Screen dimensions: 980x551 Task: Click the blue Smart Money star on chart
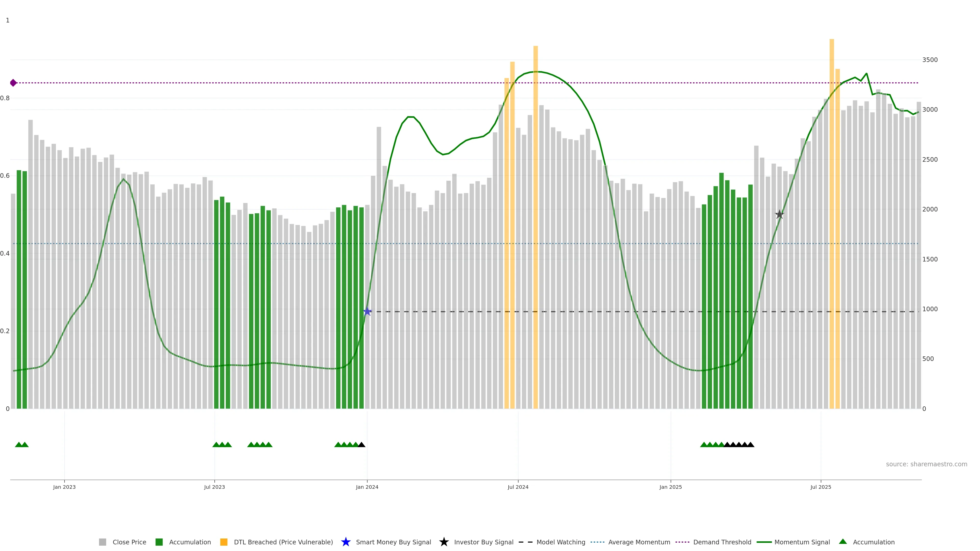367,311
